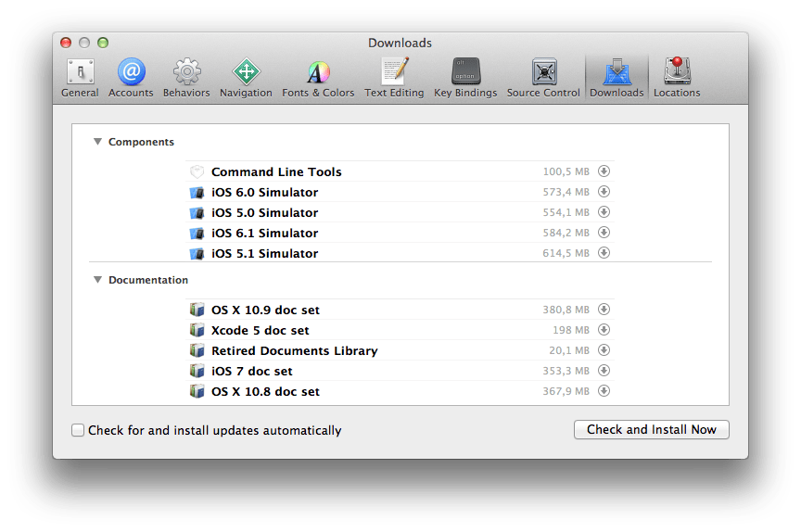
Task: Open Source Control preferences
Action: [543, 78]
